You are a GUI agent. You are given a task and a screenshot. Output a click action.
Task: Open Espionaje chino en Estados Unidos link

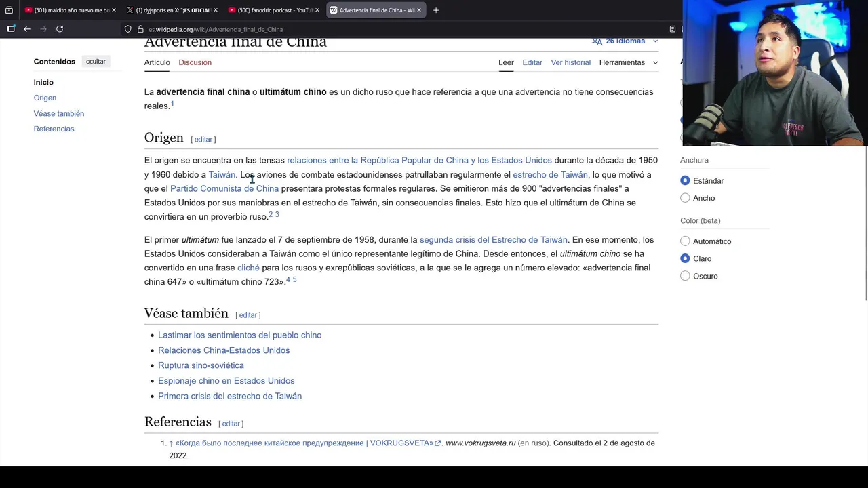(x=226, y=381)
